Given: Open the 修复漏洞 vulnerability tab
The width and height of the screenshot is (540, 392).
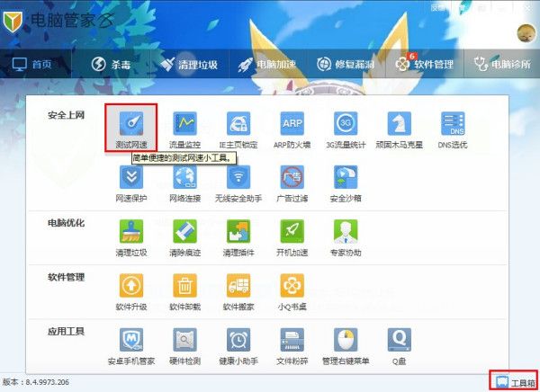Looking at the screenshot, I should pyautogui.click(x=346, y=65).
